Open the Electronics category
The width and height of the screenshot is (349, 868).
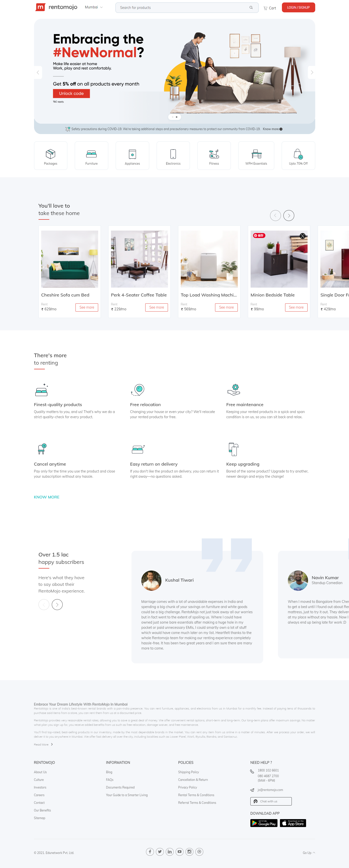click(x=173, y=156)
